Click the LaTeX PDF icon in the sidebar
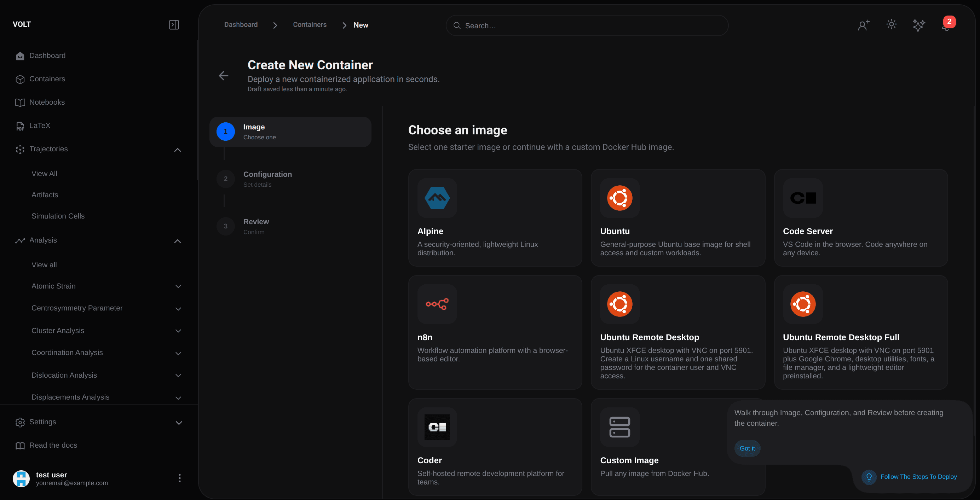 click(x=20, y=126)
